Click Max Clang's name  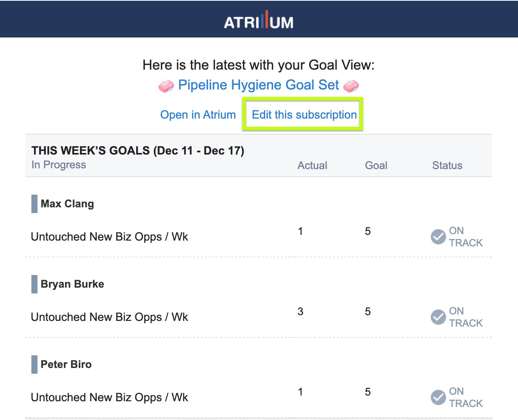67,204
